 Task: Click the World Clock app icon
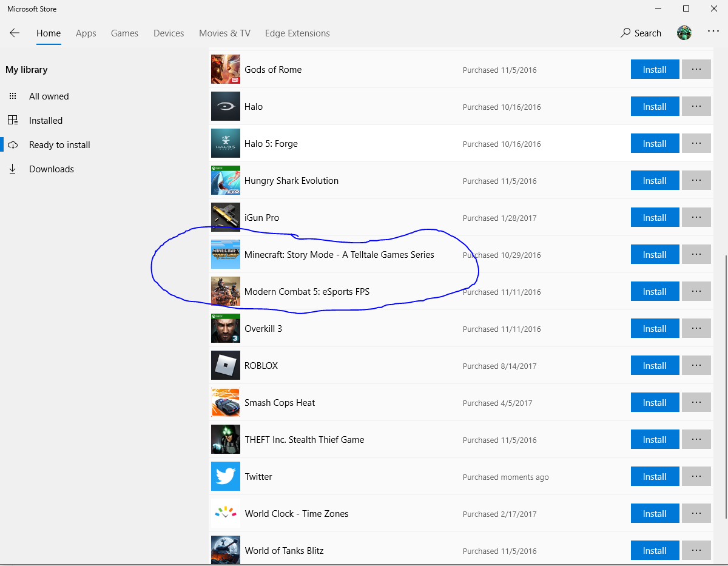[226, 513]
